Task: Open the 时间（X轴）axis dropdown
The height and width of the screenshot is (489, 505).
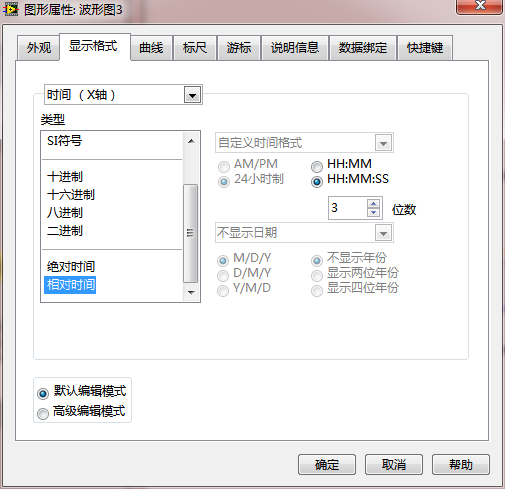Action: point(192,95)
